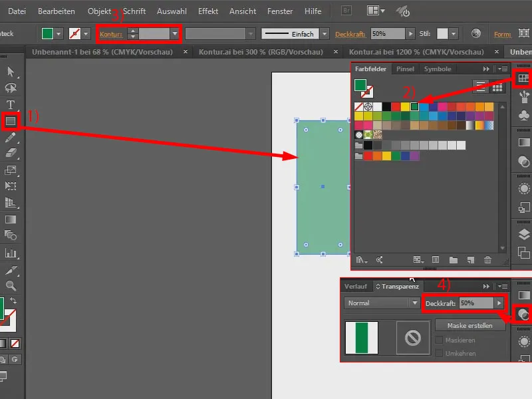Open stroke color dropdown in control bar
Image resolution: width=532 pixels, height=399 pixels.
coord(86,34)
